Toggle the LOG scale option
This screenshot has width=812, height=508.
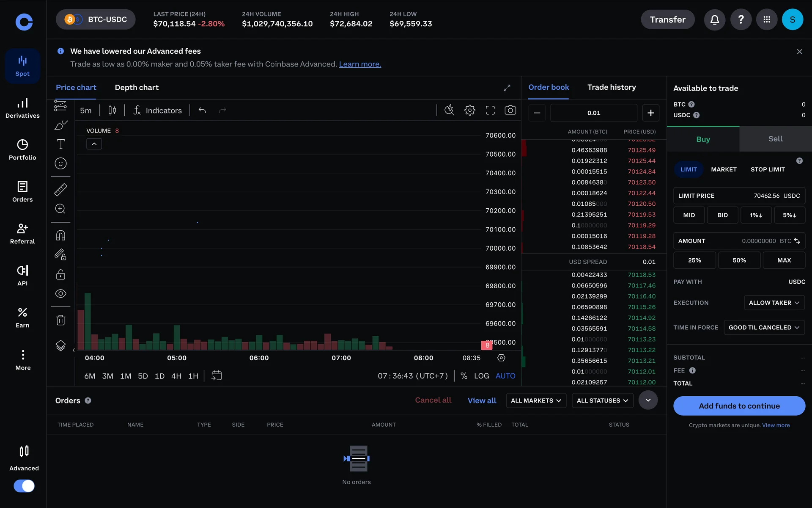[481, 376]
